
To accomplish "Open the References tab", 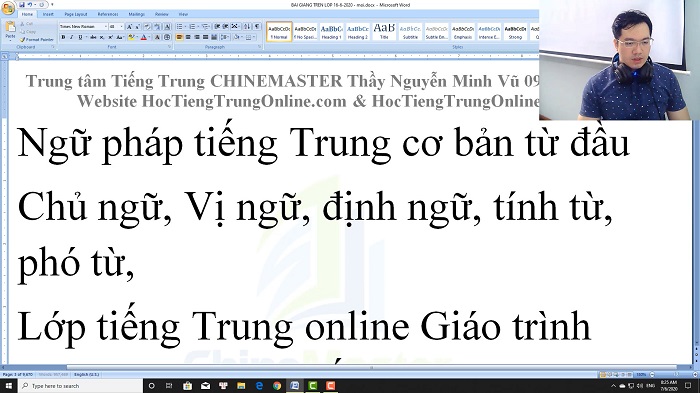I will click(x=108, y=14).
